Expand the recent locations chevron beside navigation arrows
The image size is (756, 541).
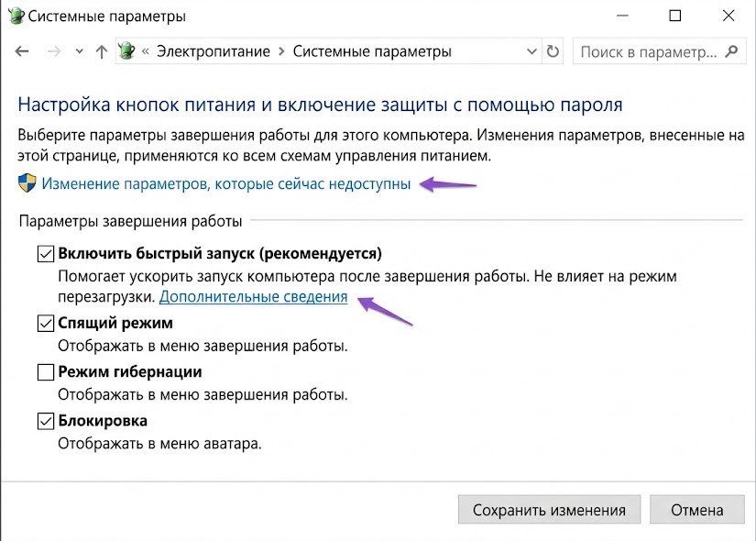pyautogui.click(x=78, y=51)
